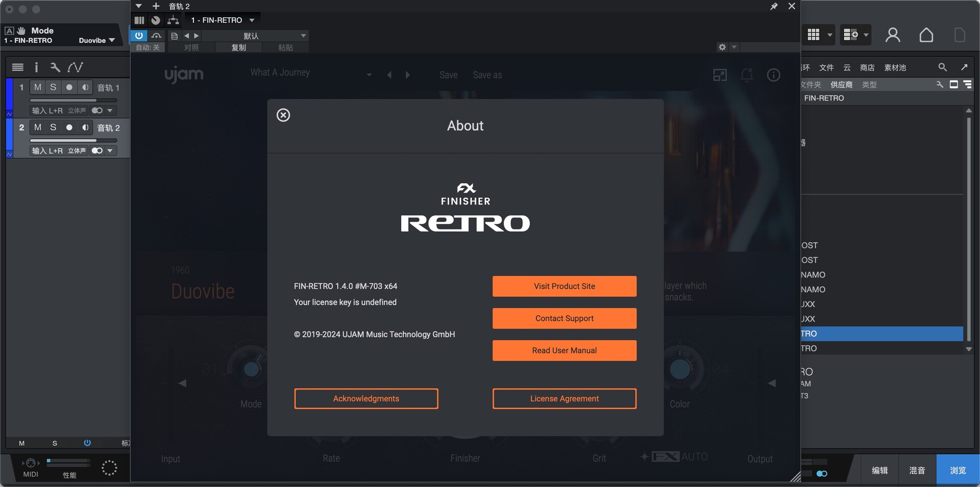980x487 pixels.
Task: Mute track 音轨 1
Action: click(38, 87)
